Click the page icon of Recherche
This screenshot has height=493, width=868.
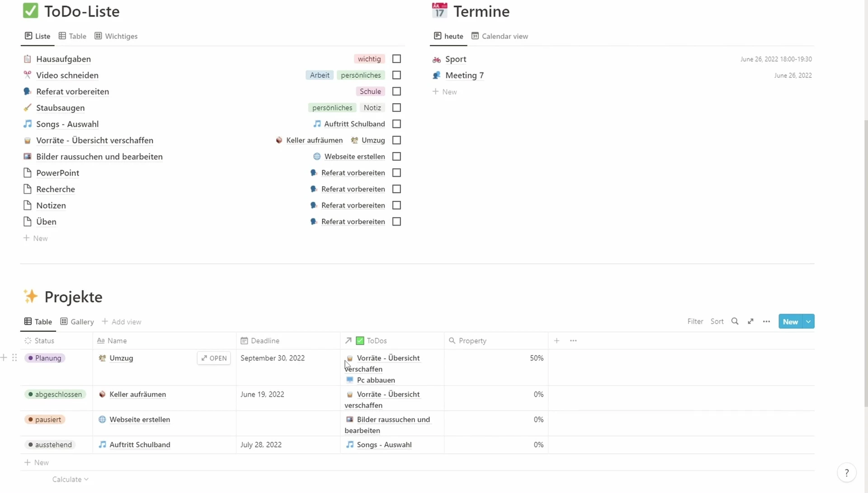click(x=28, y=189)
